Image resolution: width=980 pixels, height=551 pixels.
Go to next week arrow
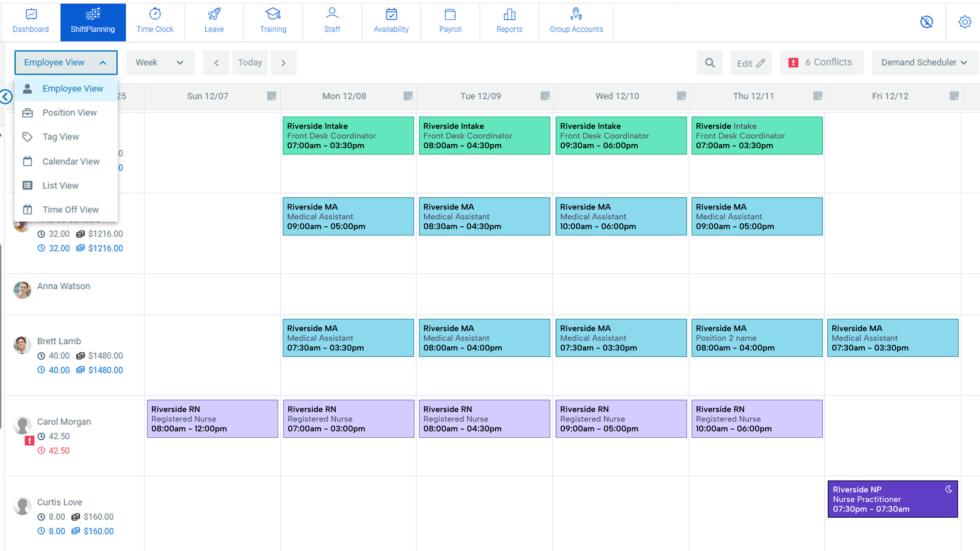point(284,63)
